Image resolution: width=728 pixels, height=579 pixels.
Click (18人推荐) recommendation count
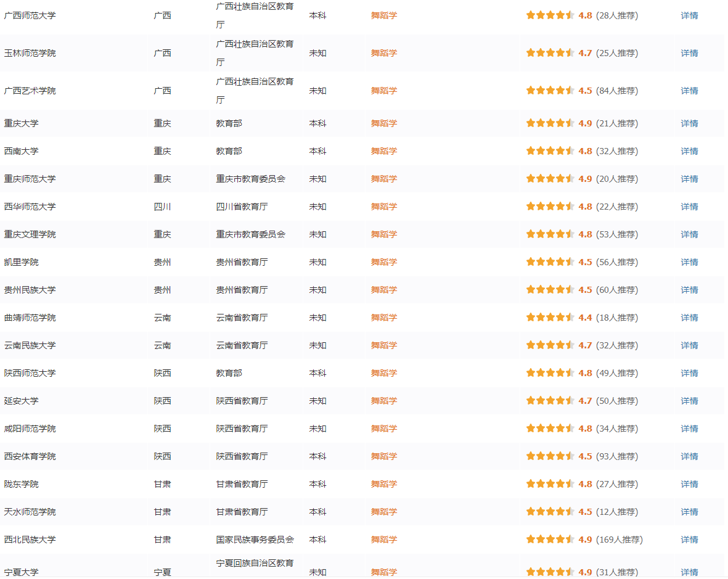click(x=617, y=318)
